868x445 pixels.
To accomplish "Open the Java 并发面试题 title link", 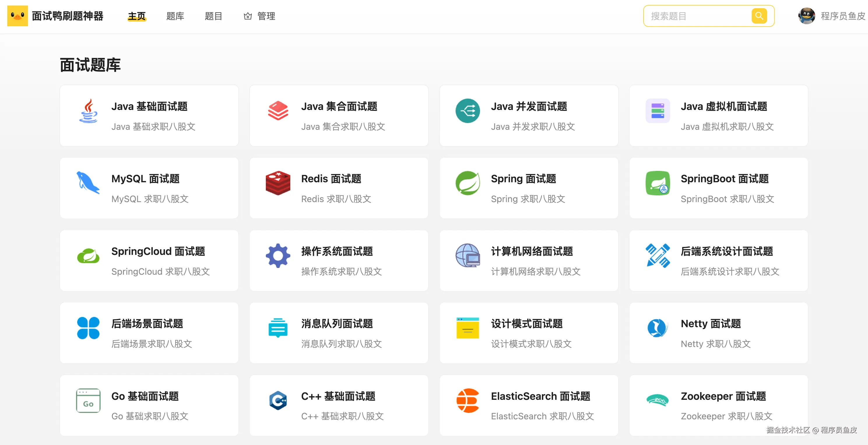I will tap(529, 106).
